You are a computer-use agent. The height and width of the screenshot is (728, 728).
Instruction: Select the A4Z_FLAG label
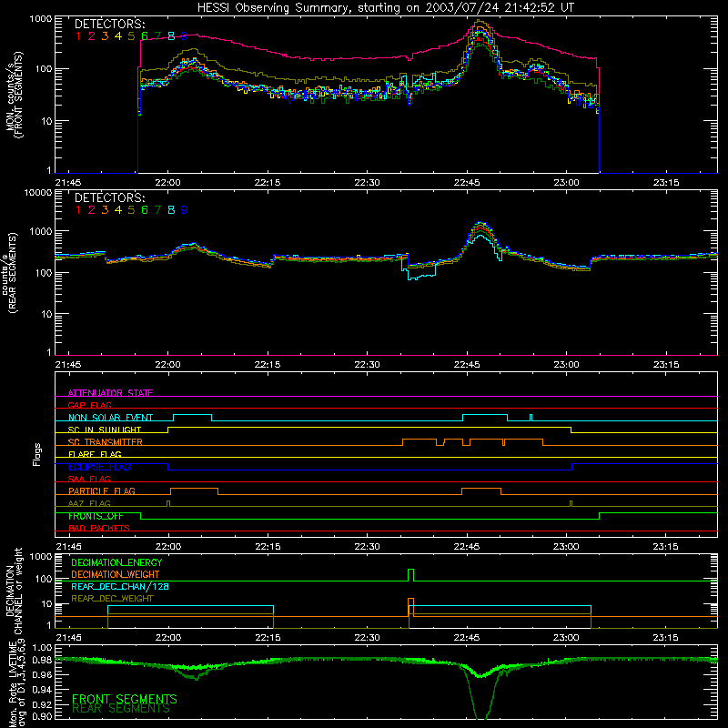click(x=89, y=503)
